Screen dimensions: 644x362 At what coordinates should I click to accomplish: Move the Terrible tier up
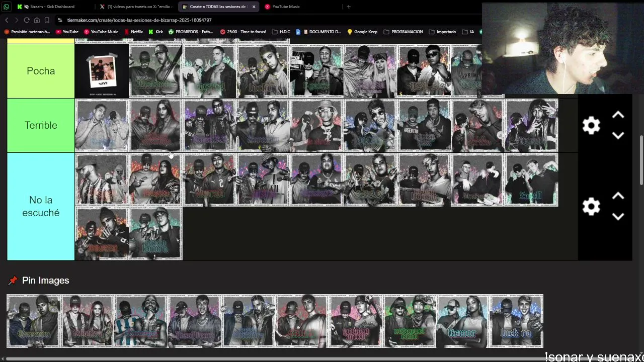[x=618, y=115]
